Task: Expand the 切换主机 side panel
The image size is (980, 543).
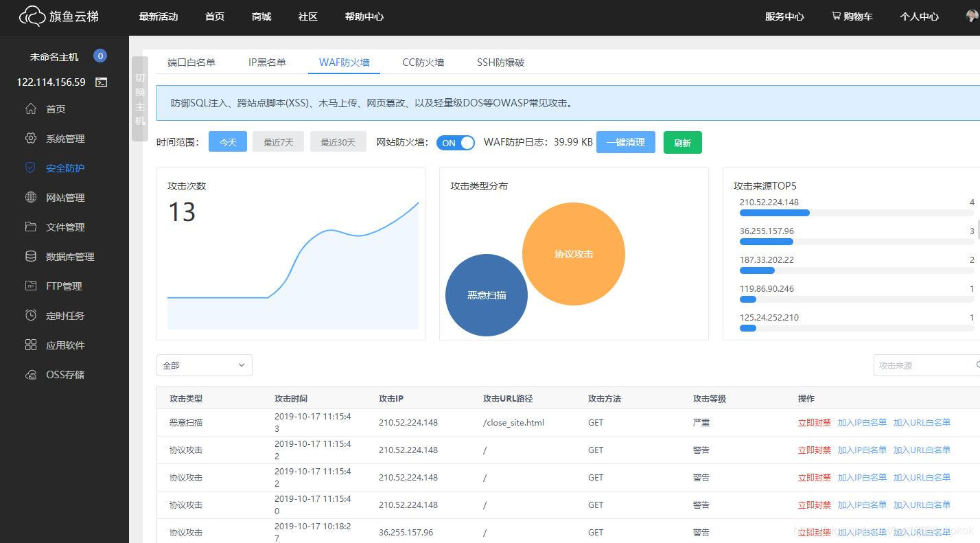Action: [139, 105]
